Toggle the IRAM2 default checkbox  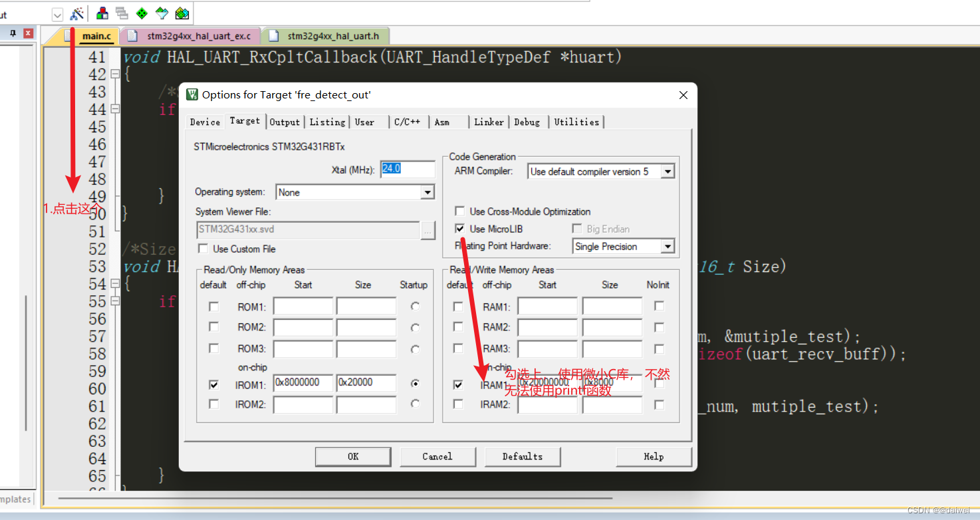click(458, 404)
